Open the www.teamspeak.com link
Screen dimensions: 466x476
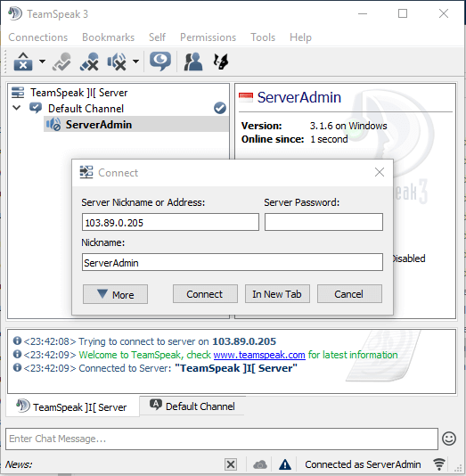click(x=259, y=355)
